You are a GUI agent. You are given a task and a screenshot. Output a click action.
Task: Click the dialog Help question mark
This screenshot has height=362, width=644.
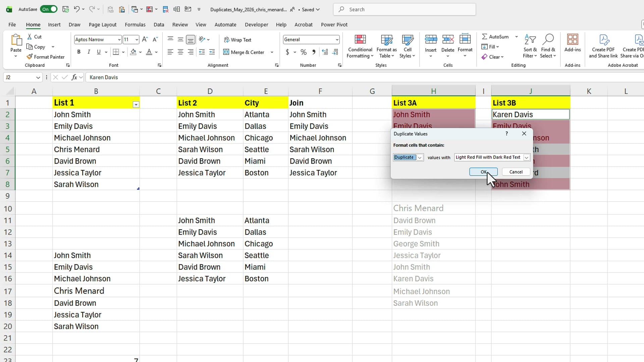click(506, 134)
